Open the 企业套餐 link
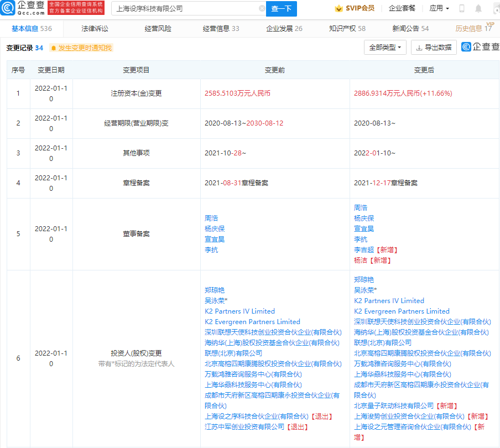Image resolution: width=500 pixels, height=448 pixels. pos(402,8)
